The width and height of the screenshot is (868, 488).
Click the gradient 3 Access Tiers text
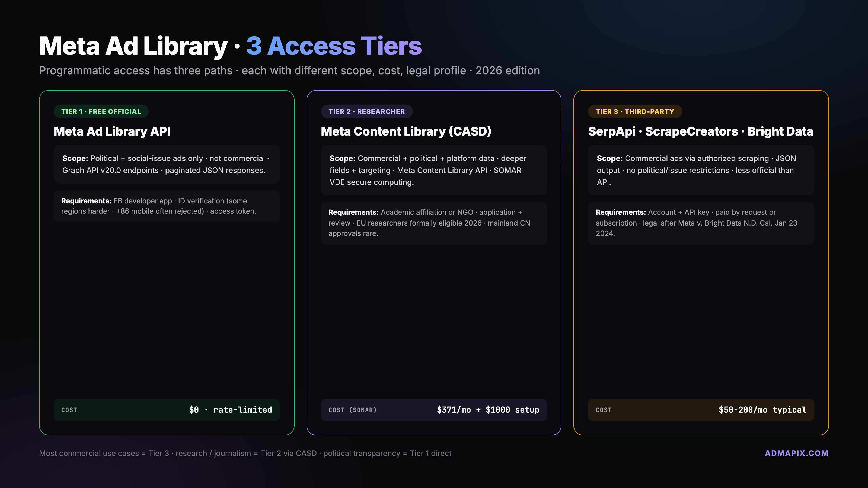tap(334, 46)
